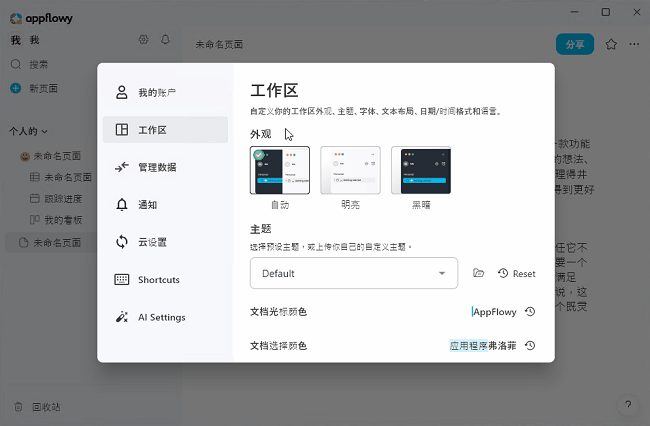Collapse the 个人的 section in the sidebar
The width and height of the screenshot is (650, 426).
29,131
